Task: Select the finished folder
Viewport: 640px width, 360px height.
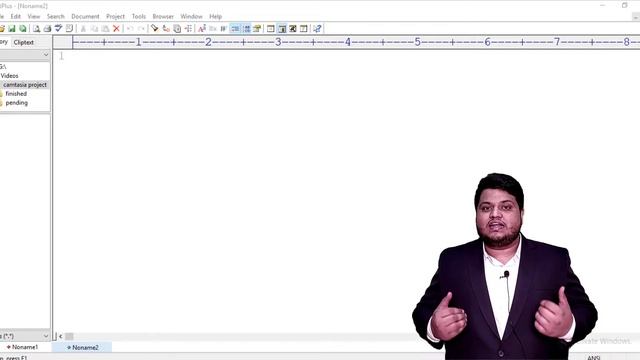Action: tap(16, 94)
